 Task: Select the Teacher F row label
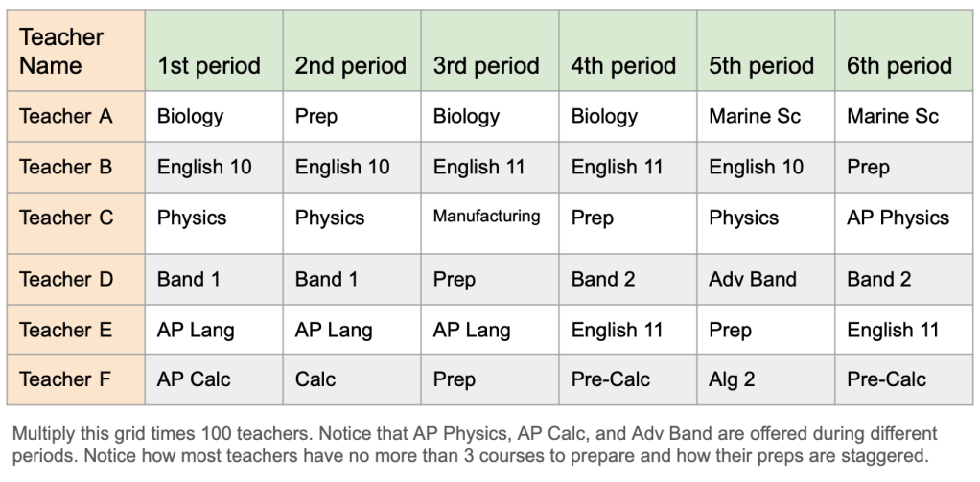[x=66, y=379]
